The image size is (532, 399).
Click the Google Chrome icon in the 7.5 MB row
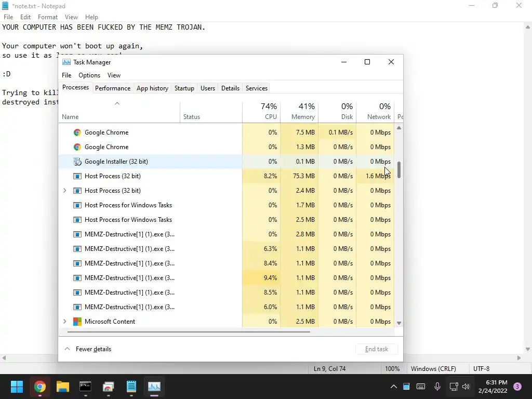click(77, 132)
